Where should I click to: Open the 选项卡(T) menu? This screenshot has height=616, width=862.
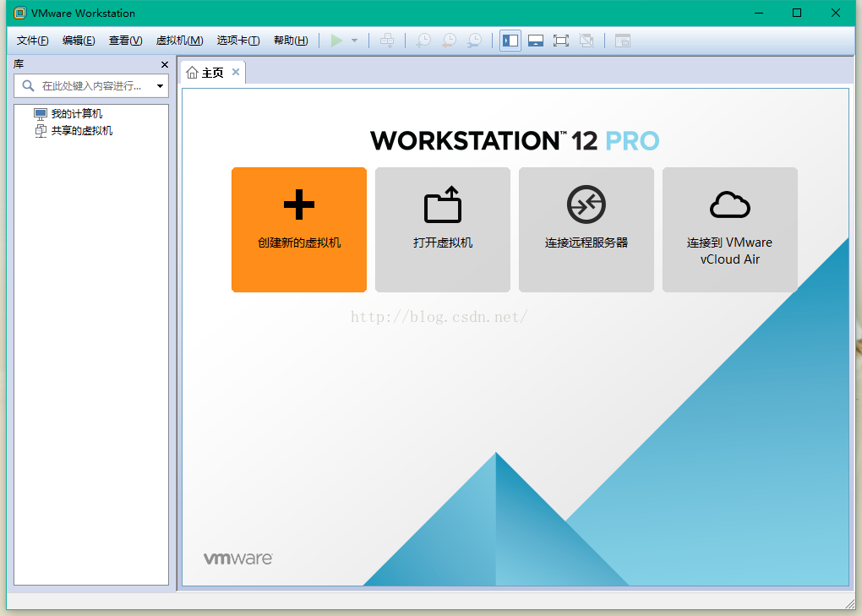pyautogui.click(x=238, y=41)
